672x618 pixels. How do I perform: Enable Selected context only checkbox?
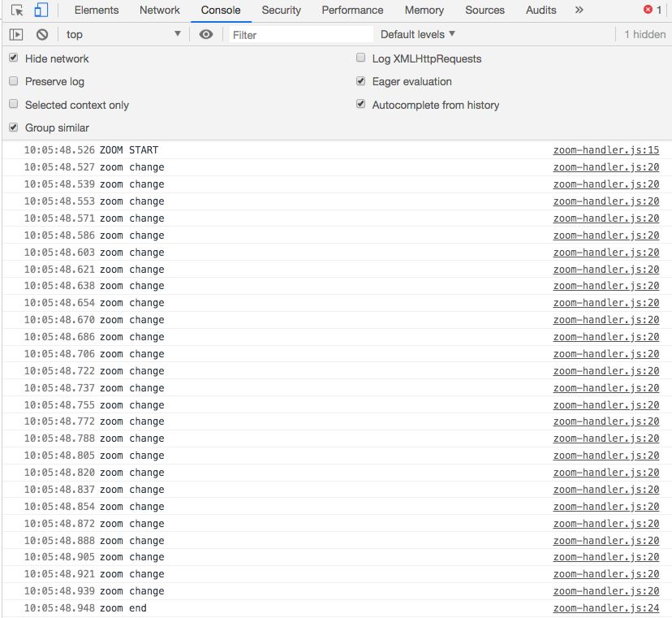[14, 104]
